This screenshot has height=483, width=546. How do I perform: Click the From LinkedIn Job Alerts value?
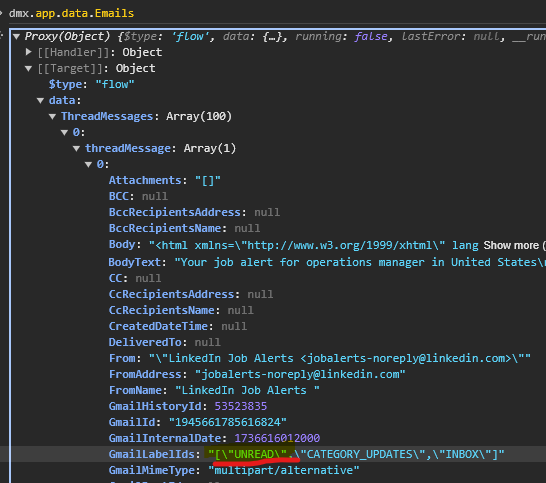click(340, 358)
